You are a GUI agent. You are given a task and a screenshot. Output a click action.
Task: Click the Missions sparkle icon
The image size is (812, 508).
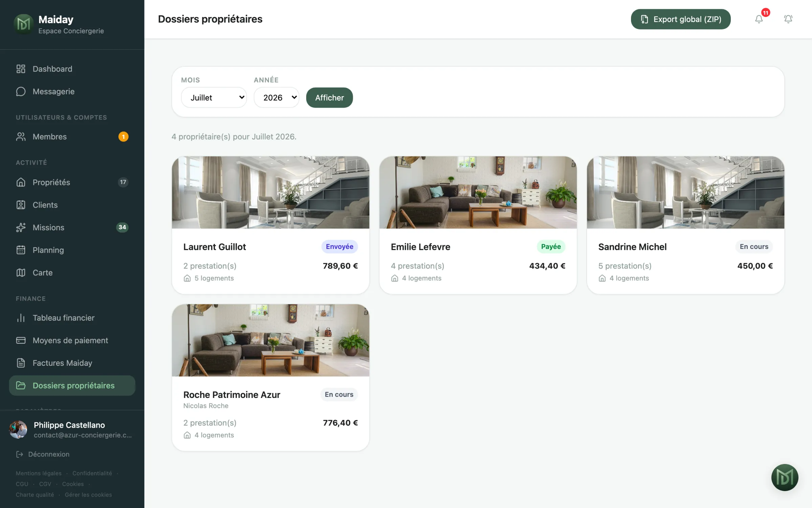[21, 227]
